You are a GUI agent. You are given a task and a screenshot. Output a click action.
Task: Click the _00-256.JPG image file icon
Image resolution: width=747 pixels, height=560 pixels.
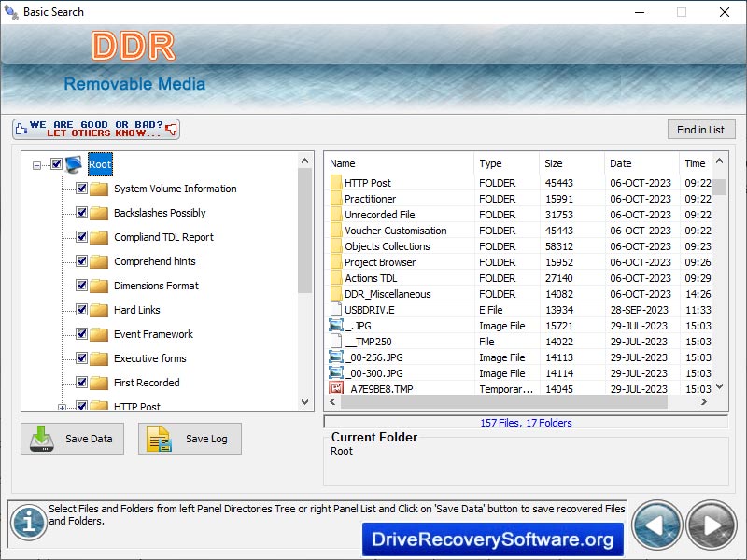[336, 357]
